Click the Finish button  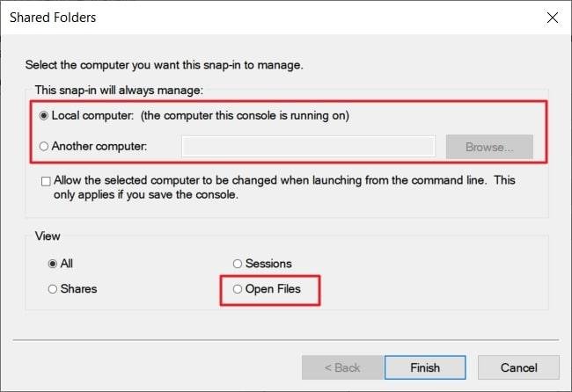[x=425, y=367]
